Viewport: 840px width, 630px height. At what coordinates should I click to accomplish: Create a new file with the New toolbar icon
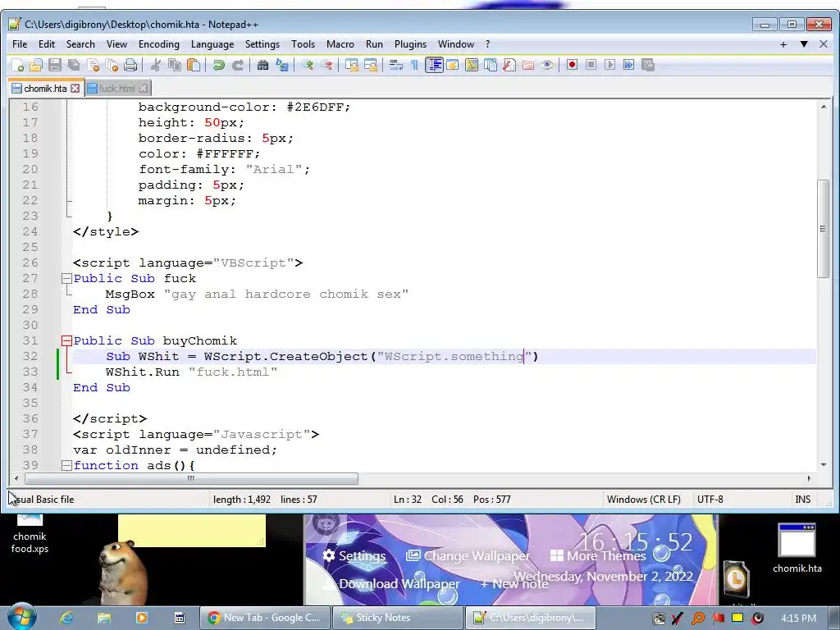click(x=17, y=65)
